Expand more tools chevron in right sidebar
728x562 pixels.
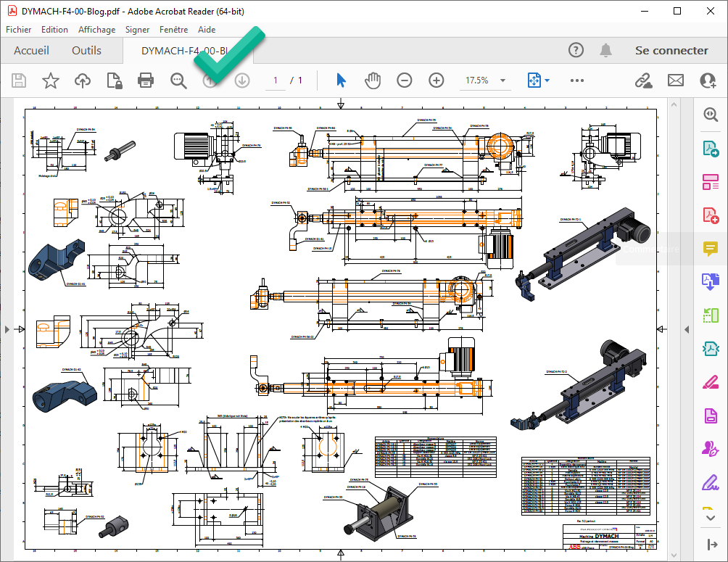710,516
